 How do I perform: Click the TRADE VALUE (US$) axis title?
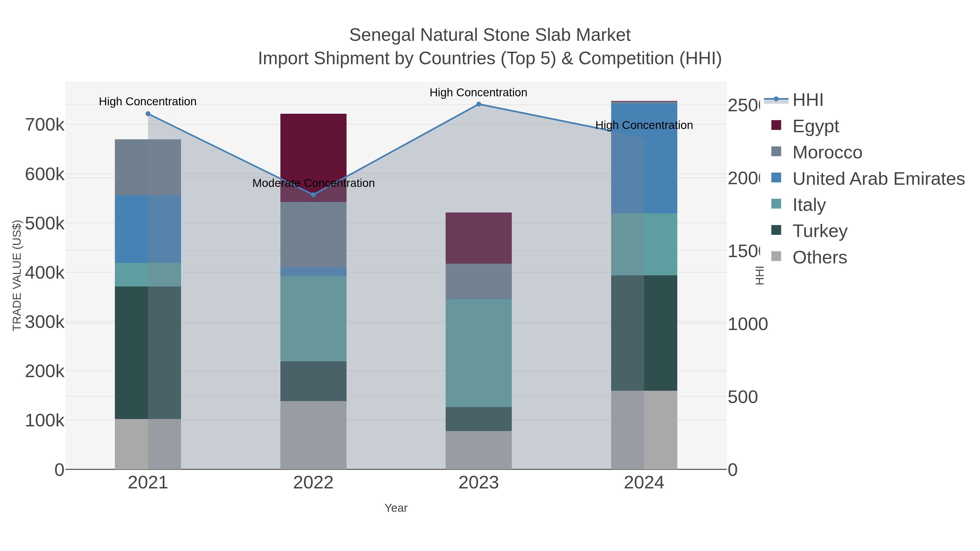pos(17,275)
